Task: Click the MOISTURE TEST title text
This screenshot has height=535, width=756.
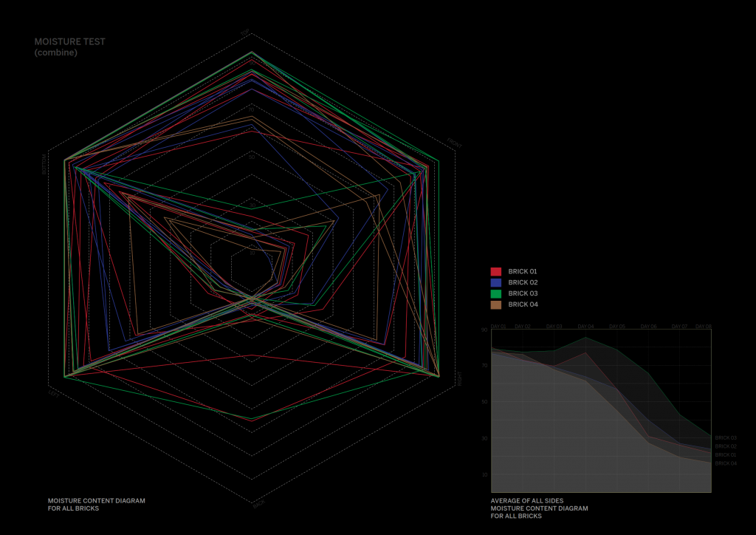Action: click(69, 42)
